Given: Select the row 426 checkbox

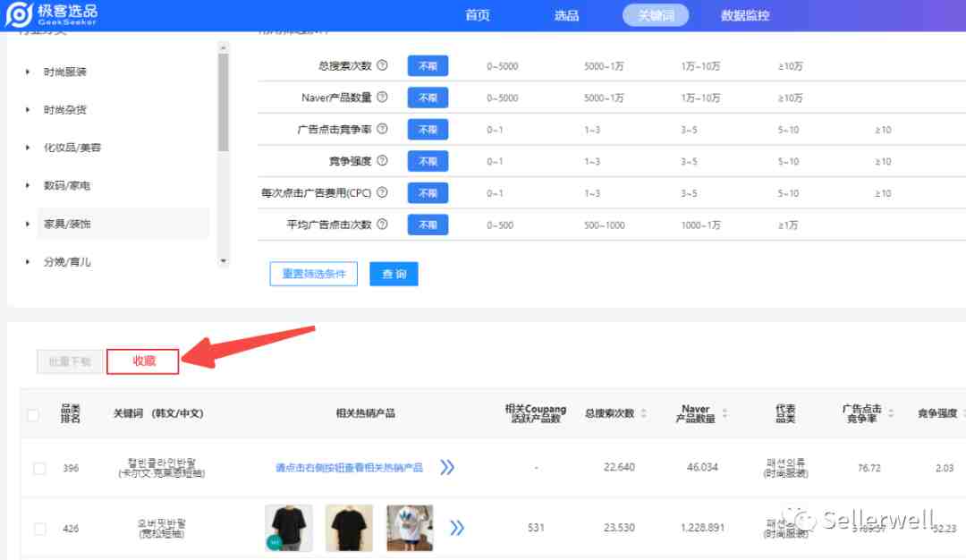Looking at the screenshot, I should click(39, 529).
